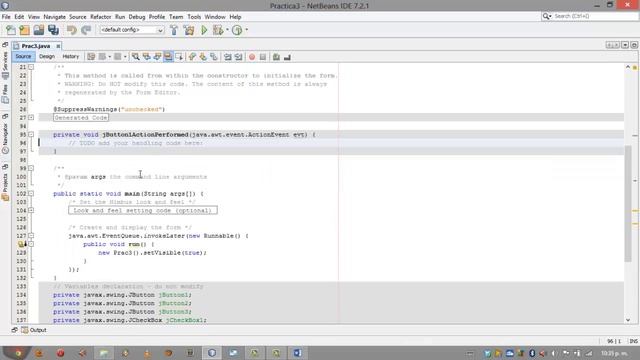Toggle Bookmark on current line
Image resolution: width=640 pixels, height=360 pixels.
click(x=214, y=57)
